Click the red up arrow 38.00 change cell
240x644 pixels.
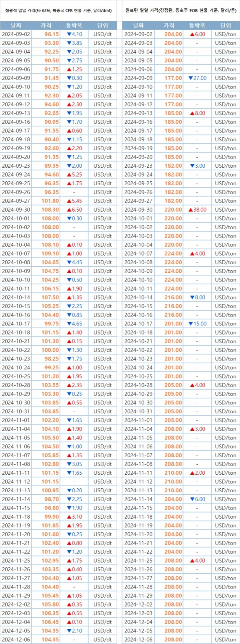click(197, 210)
